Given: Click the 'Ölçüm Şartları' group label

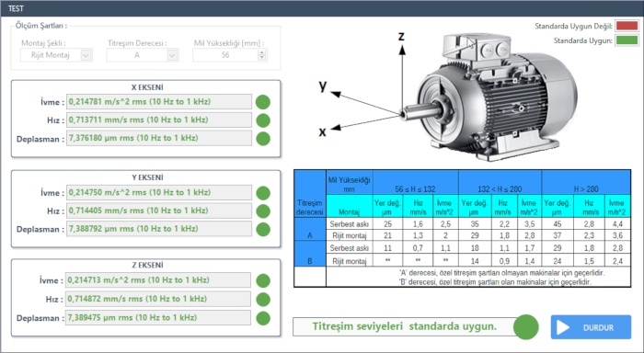Looking at the screenshot, I should [41, 26].
